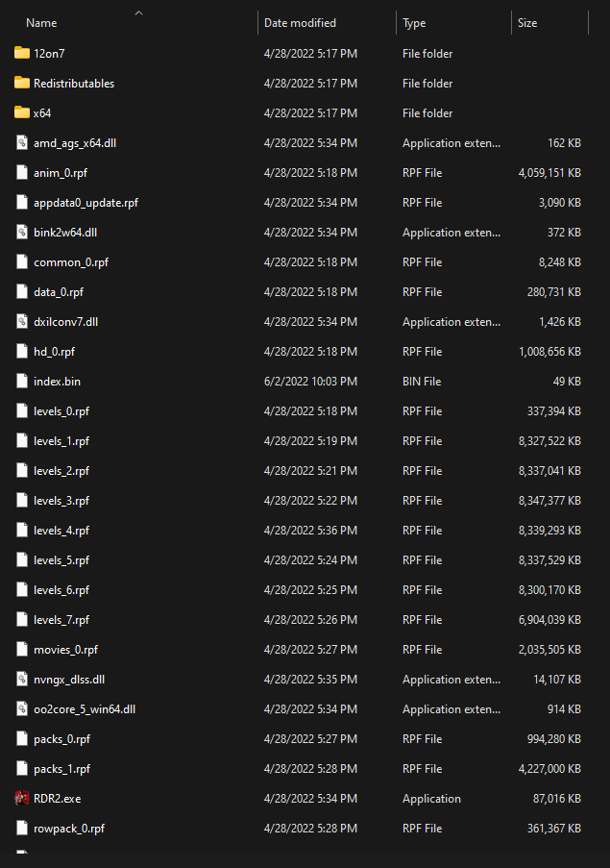Open the 12on7 folder icon

pos(21,53)
